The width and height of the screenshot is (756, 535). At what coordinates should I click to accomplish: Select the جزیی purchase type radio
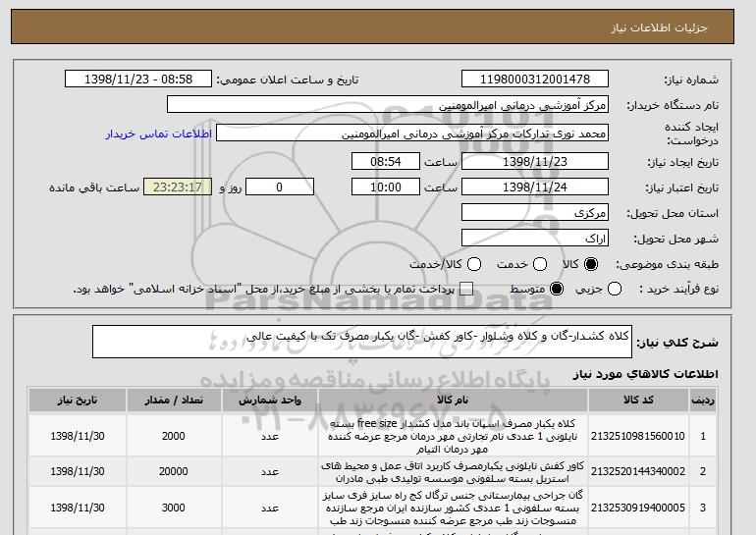[615, 289]
